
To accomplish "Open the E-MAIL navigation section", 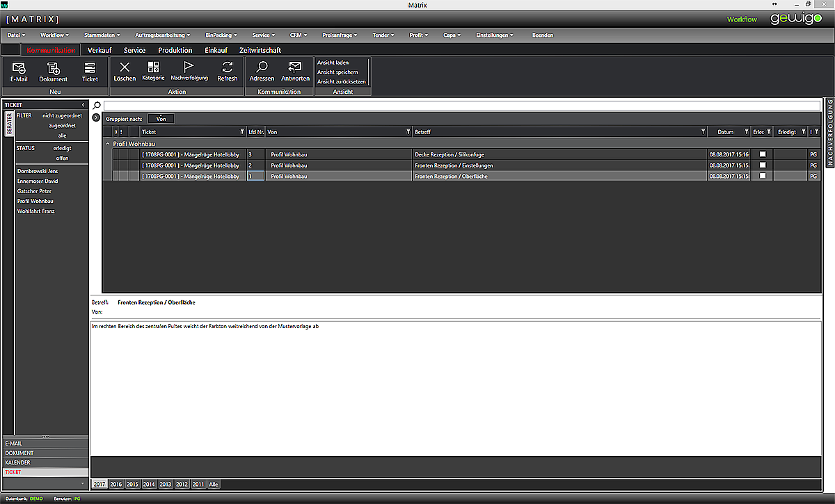I will [46, 443].
